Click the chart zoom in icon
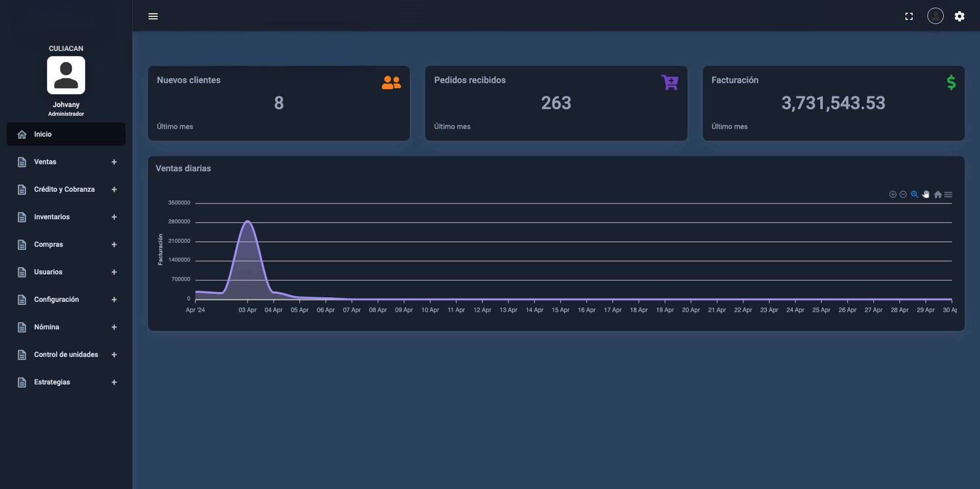Screen dimensions: 980x489 [892, 194]
